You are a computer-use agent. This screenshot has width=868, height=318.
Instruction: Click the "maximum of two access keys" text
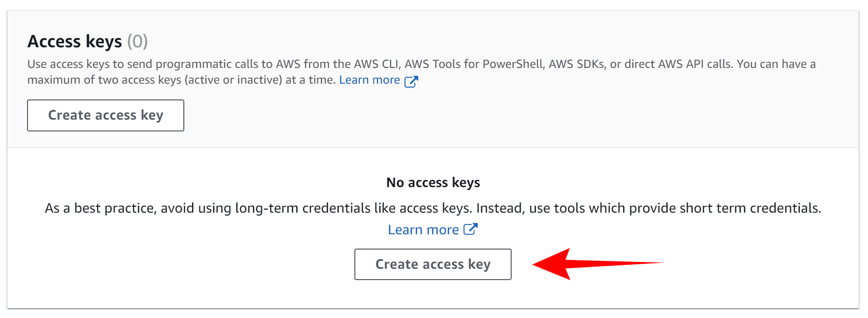(x=104, y=80)
